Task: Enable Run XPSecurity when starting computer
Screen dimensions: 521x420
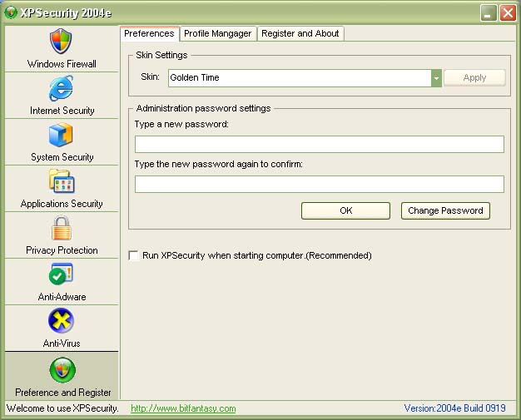Action: pyautogui.click(x=133, y=255)
